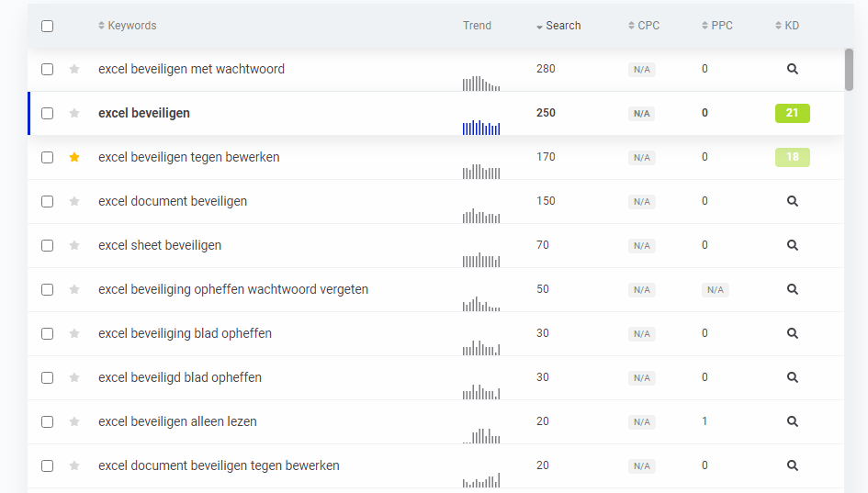Star the keyword 'excel beveiligen met wachtwoord'

(74, 69)
